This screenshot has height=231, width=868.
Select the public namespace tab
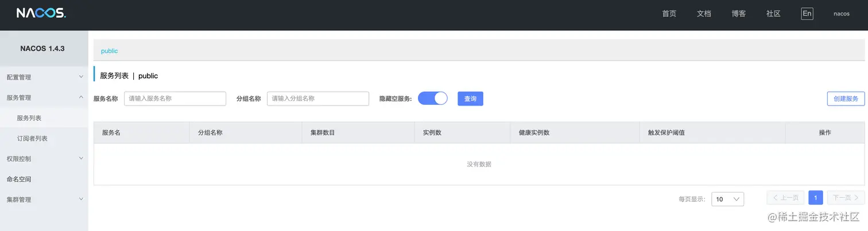tap(109, 51)
